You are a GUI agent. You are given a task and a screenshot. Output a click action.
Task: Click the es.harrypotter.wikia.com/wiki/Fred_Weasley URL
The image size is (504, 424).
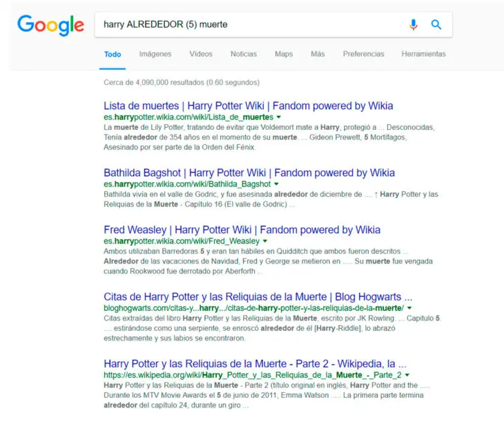[x=182, y=241]
